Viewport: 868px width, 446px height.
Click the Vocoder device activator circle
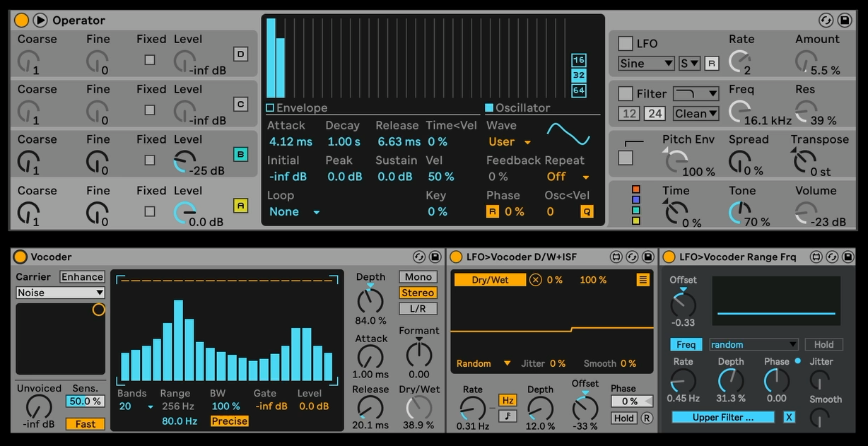click(x=20, y=257)
